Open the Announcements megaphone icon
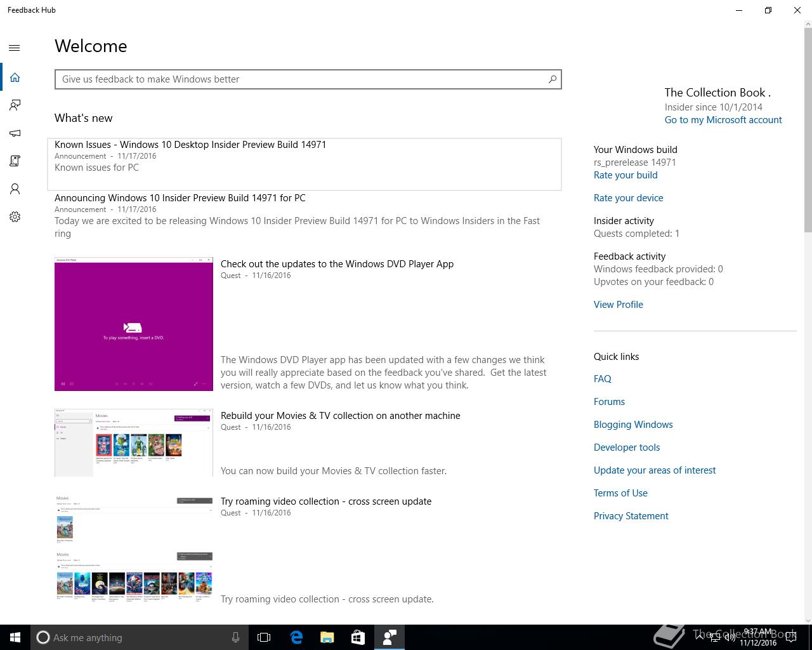The height and width of the screenshot is (650, 812). [15, 133]
